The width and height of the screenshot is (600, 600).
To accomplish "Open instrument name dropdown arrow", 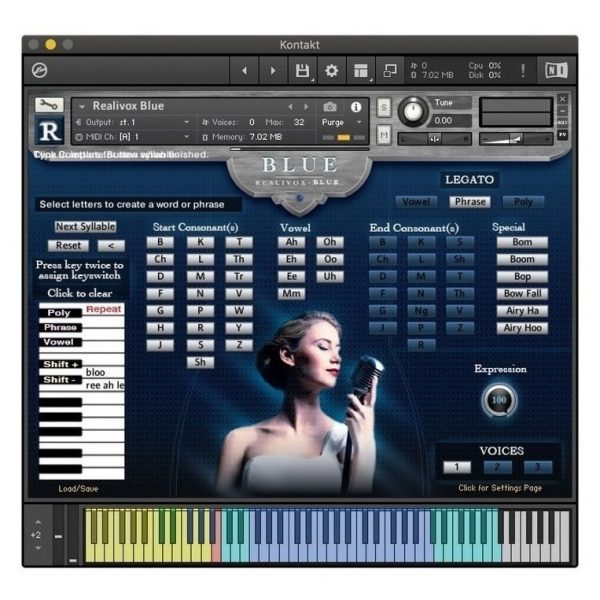I will 82,107.
